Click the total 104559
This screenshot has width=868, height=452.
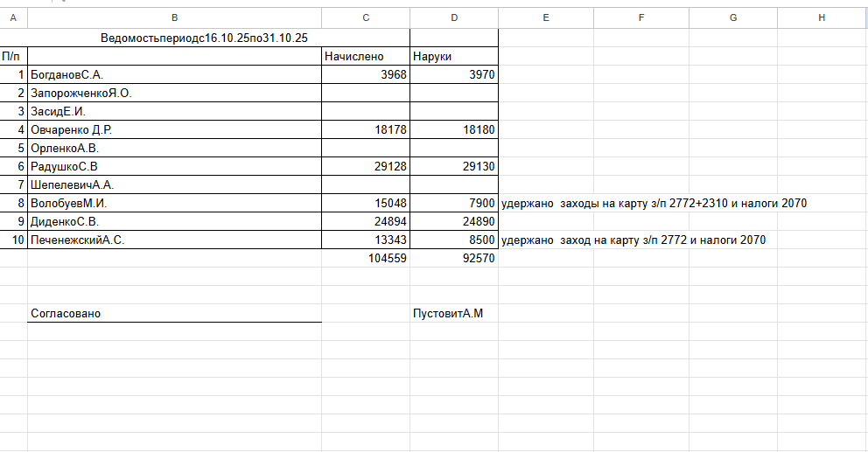click(366, 258)
